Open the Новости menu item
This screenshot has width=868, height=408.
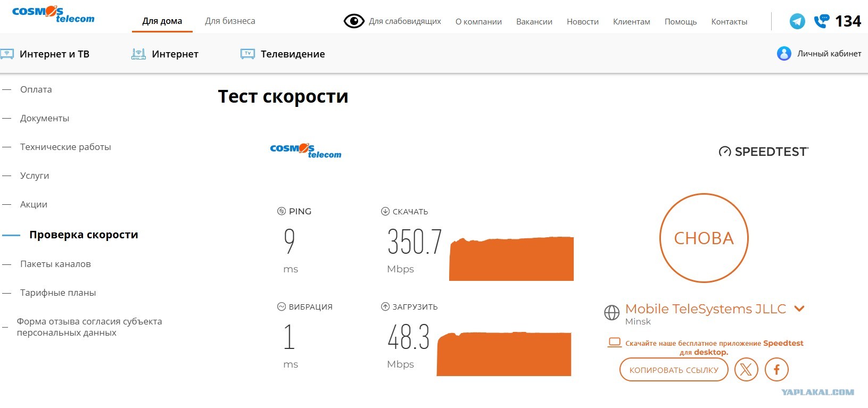click(x=582, y=22)
